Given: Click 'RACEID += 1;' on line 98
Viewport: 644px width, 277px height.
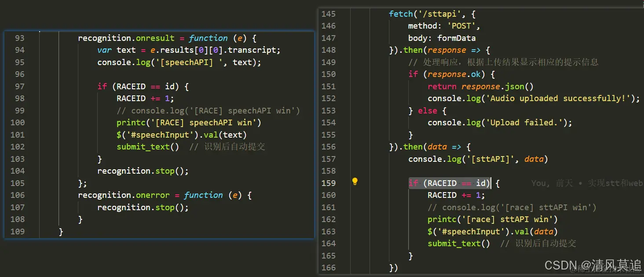Looking at the screenshot, I should tap(146, 98).
